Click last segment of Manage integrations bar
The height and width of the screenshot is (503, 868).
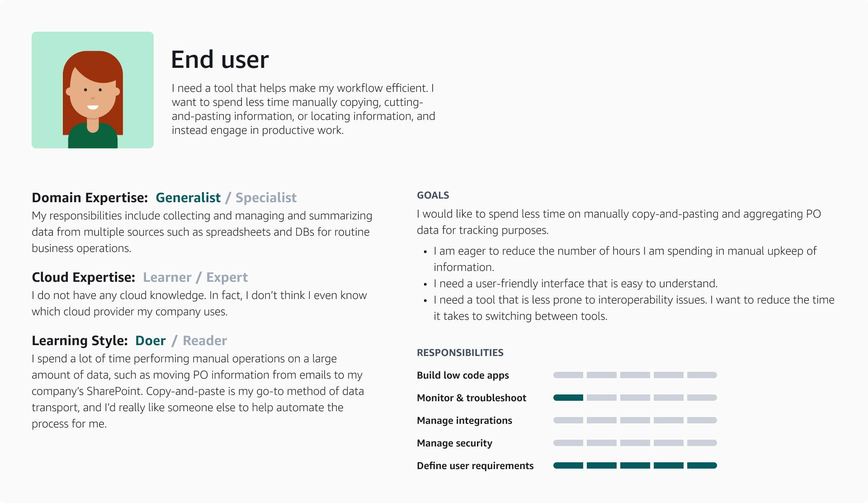point(702,420)
